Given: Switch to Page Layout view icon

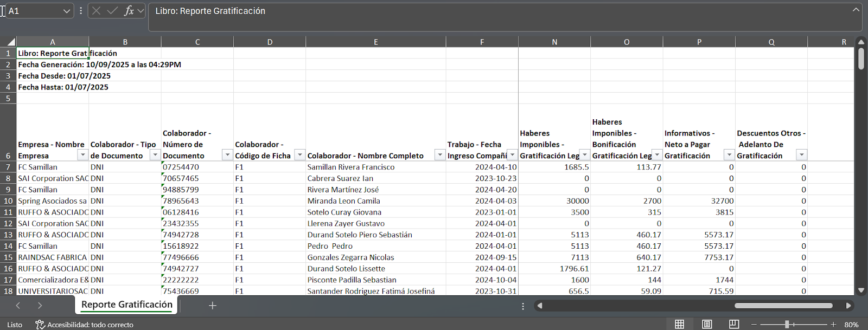Looking at the screenshot, I should (x=707, y=324).
